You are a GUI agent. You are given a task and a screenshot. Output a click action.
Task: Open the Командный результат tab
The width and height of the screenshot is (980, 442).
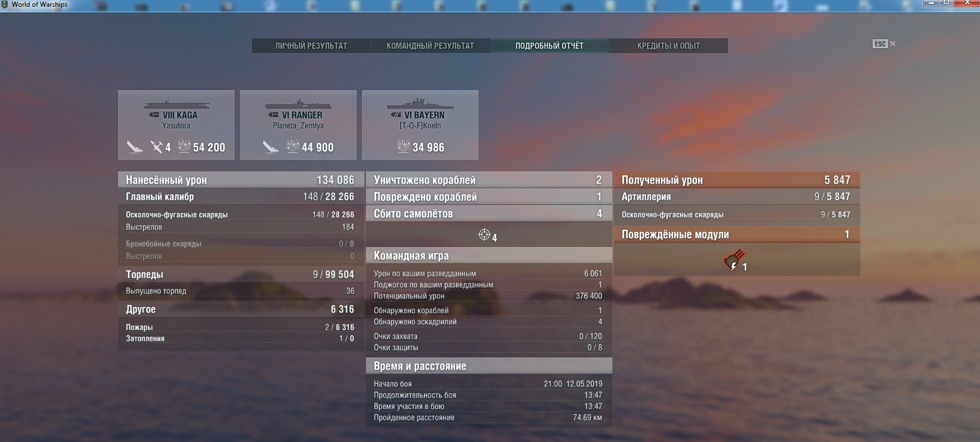(x=430, y=46)
